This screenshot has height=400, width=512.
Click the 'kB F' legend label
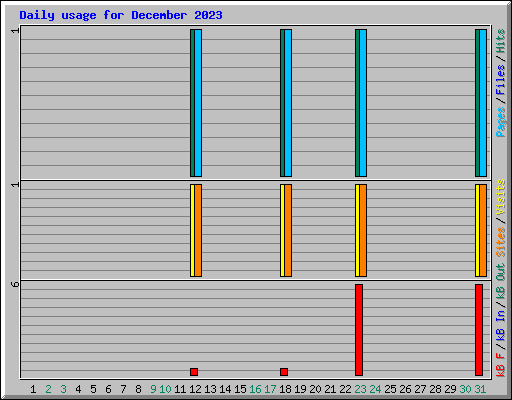point(500,365)
